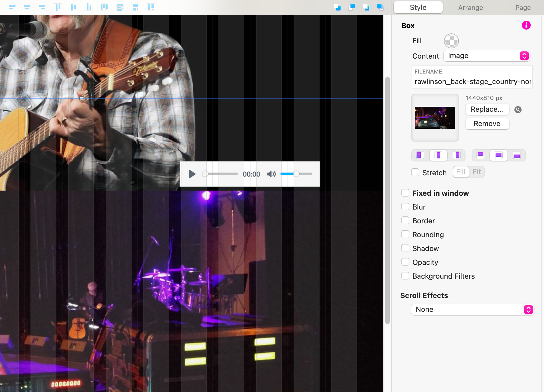Image resolution: width=544 pixels, height=392 pixels.
Task: Click the Replace... button
Action: pos(487,109)
